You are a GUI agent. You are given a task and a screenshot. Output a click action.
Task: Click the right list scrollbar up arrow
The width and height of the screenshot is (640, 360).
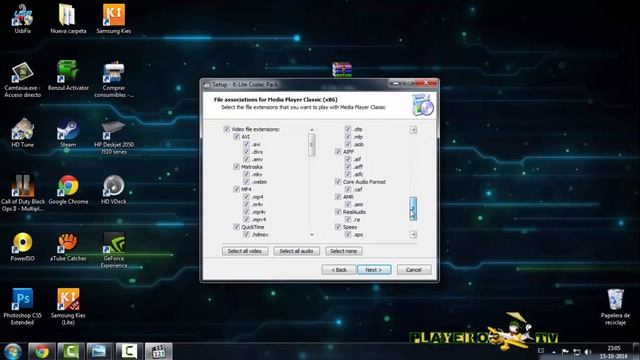click(413, 130)
